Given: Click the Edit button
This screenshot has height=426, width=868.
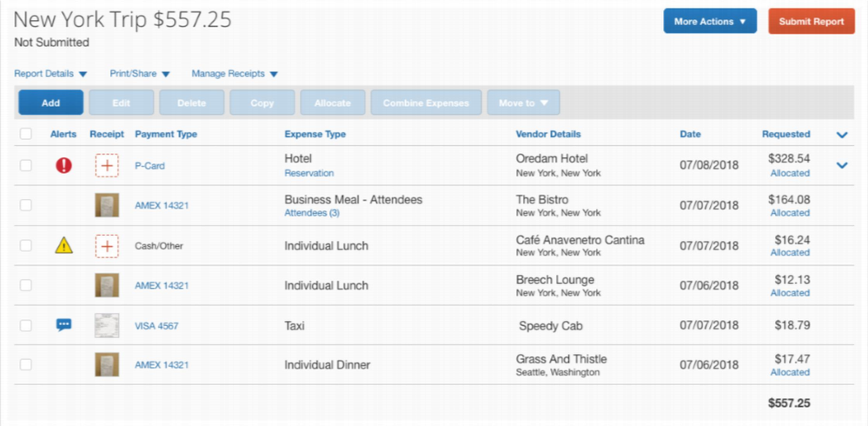Looking at the screenshot, I should coord(122,103).
